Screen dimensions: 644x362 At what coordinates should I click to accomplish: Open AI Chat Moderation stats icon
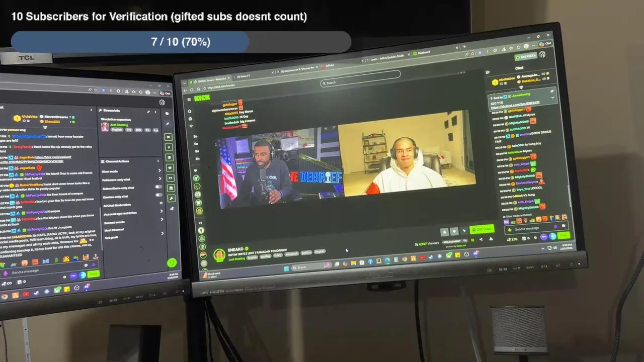coord(161,203)
